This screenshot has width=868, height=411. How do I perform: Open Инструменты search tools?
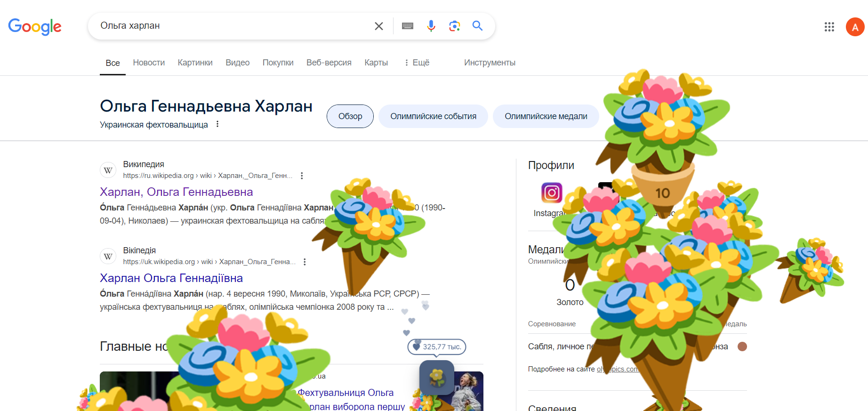tap(490, 63)
